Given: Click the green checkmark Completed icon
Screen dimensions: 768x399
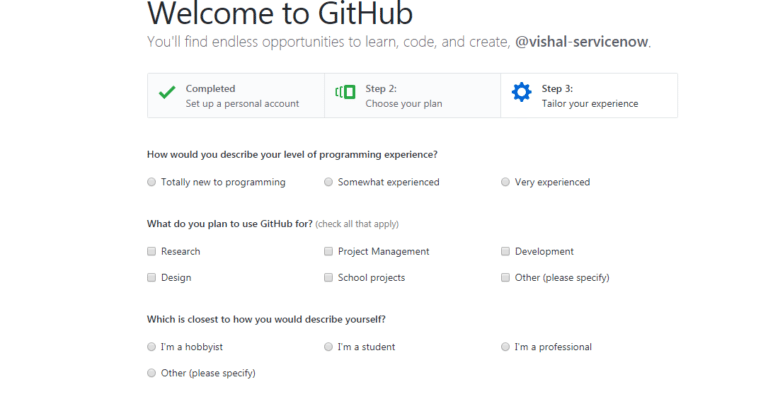Looking at the screenshot, I should pyautogui.click(x=167, y=92).
